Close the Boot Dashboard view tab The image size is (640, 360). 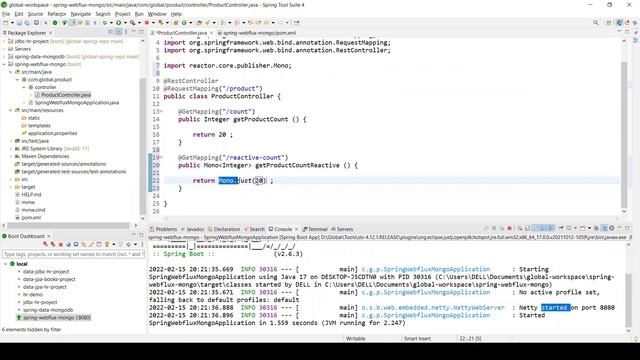pos(49,236)
